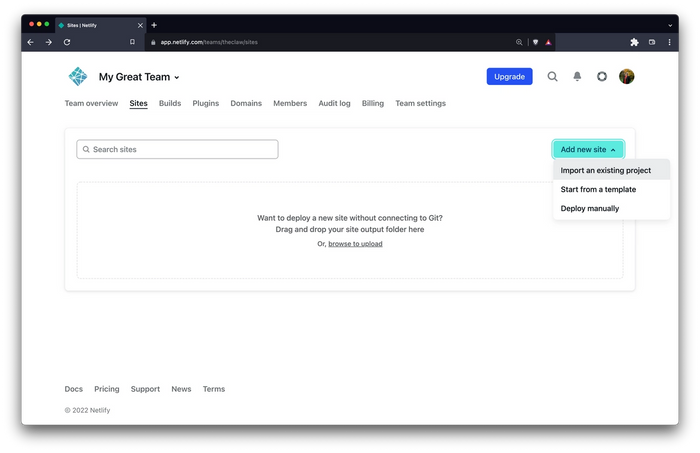Viewport: 700px width, 453px height.
Task: Reload the page with refresh icon
Action: (x=67, y=42)
